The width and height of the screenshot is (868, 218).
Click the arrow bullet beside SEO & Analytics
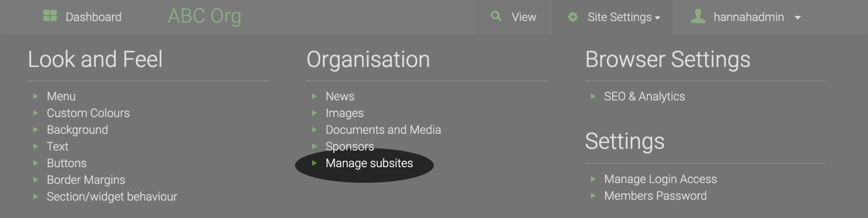pyautogui.click(x=593, y=96)
